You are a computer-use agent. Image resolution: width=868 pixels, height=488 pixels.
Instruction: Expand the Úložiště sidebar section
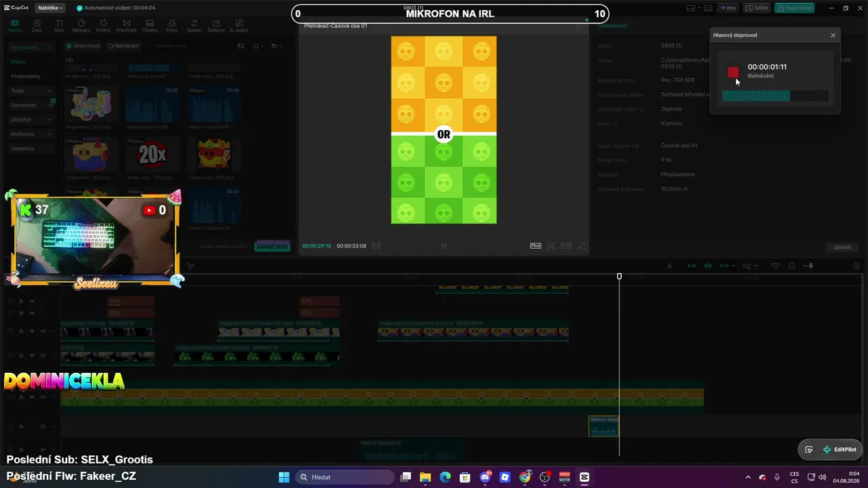coord(31,119)
